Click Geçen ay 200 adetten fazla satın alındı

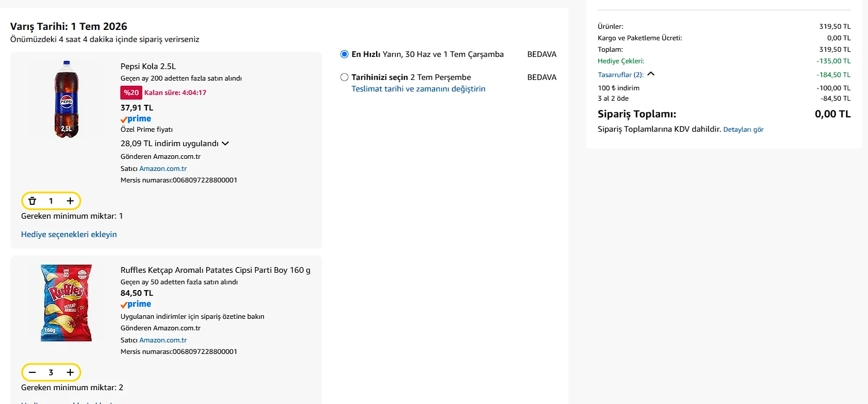[181, 78]
